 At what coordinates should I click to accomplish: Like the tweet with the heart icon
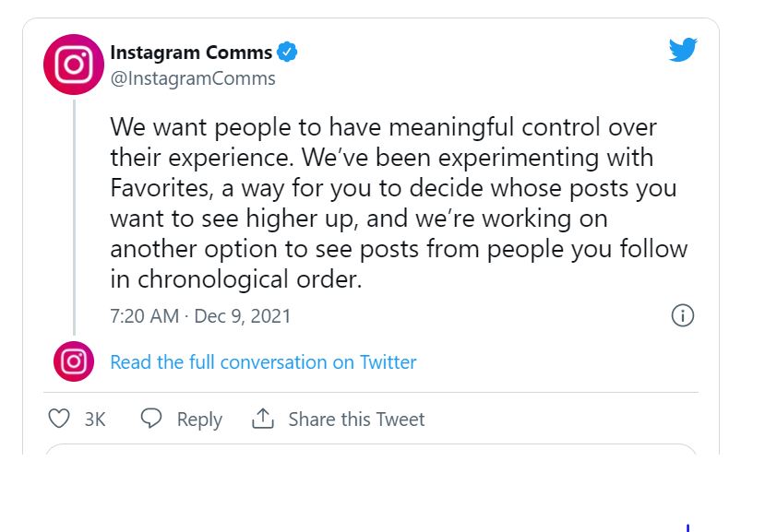pyautogui.click(x=59, y=419)
